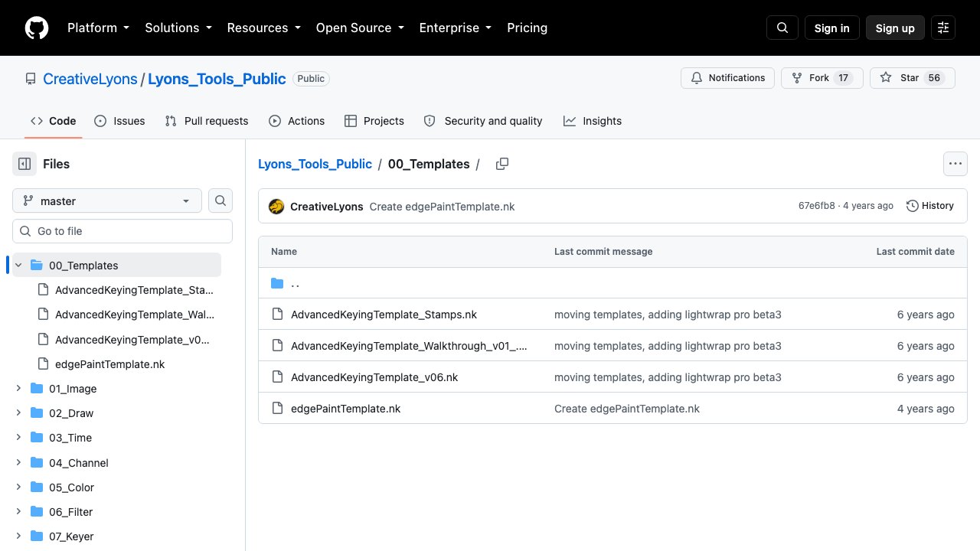
Task: Click the Go to file search field
Action: [122, 231]
